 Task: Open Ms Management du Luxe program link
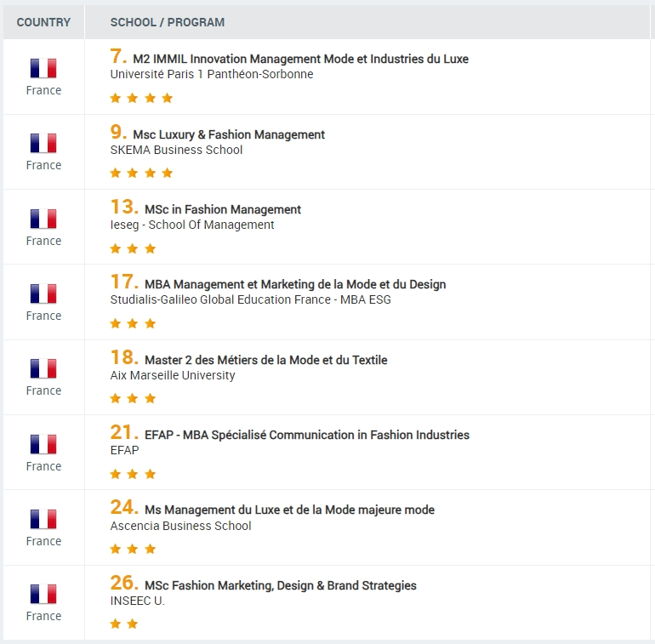coord(289,510)
